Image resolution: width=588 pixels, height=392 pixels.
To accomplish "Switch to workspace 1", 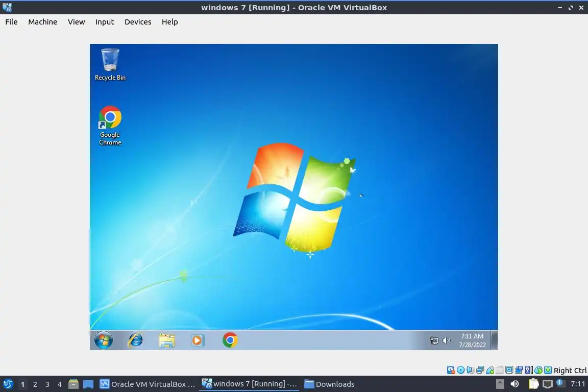I will point(22,384).
